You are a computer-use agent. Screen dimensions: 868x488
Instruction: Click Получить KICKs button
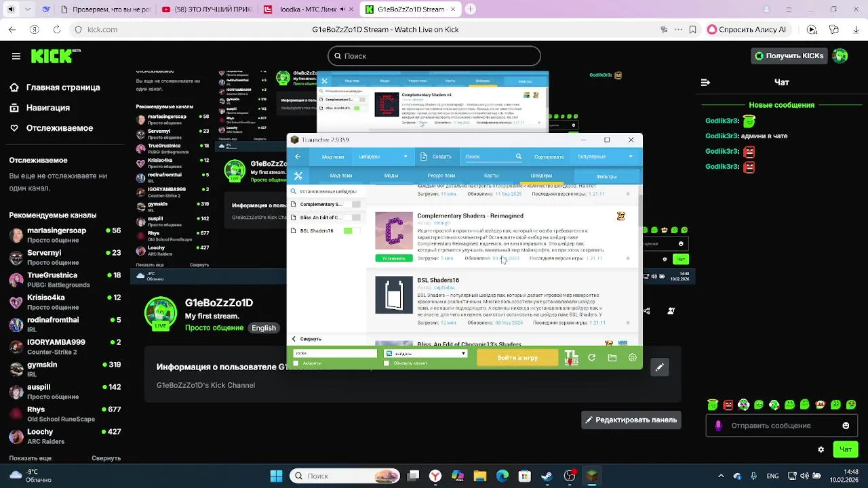tap(789, 56)
